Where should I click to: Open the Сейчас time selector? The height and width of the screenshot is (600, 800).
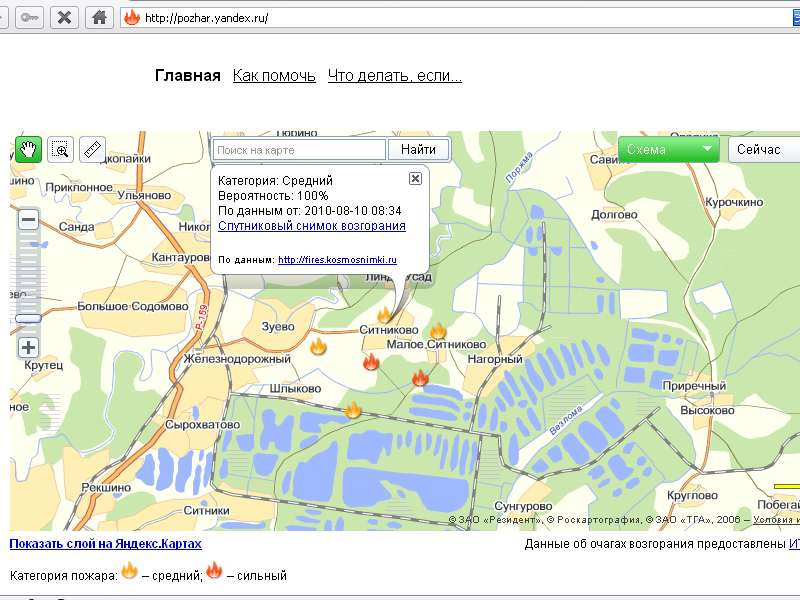pyautogui.click(x=763, y=150)
